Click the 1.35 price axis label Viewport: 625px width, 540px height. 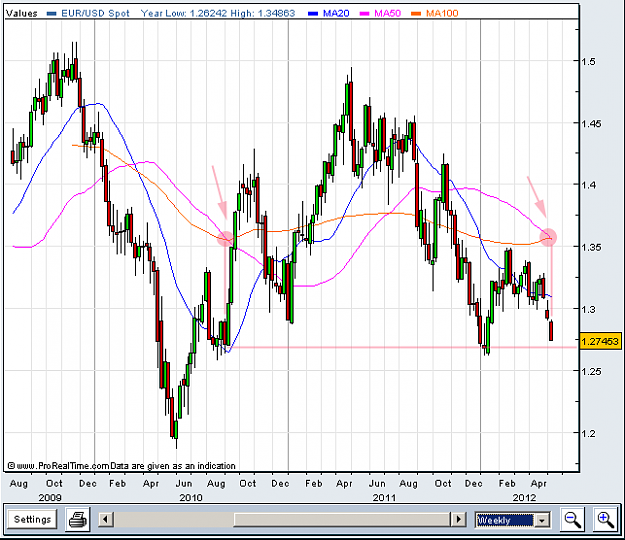click(x=593, y=247)
